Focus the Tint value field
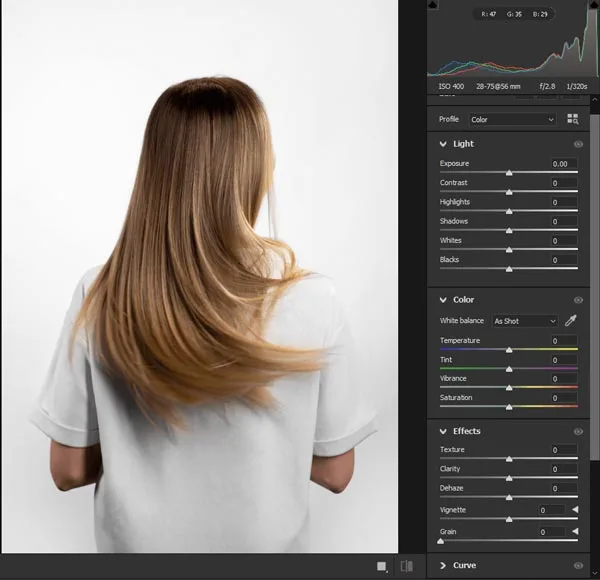 564,360
